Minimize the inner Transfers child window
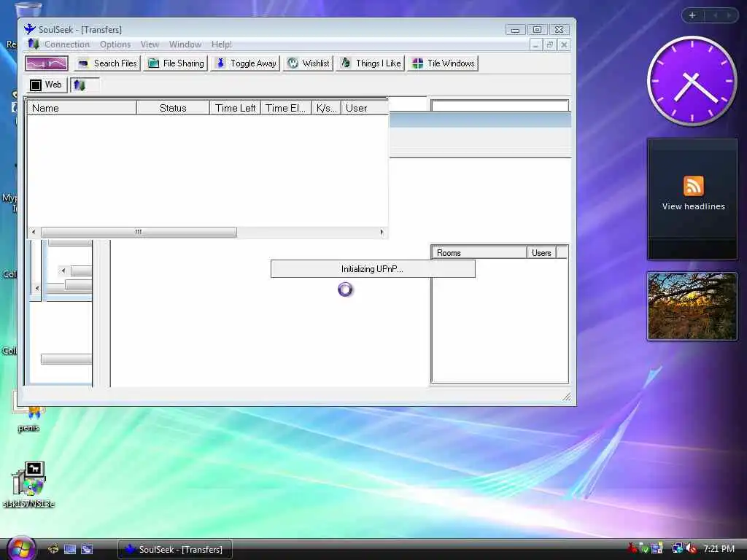 (536, 44)
